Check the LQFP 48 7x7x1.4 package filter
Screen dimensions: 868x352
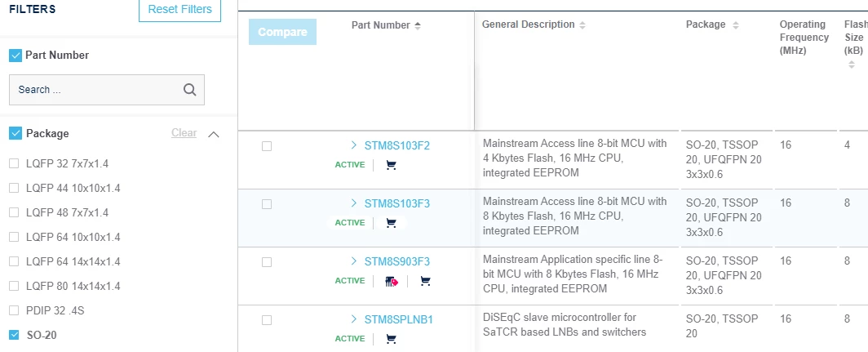(x=15, y=212)
